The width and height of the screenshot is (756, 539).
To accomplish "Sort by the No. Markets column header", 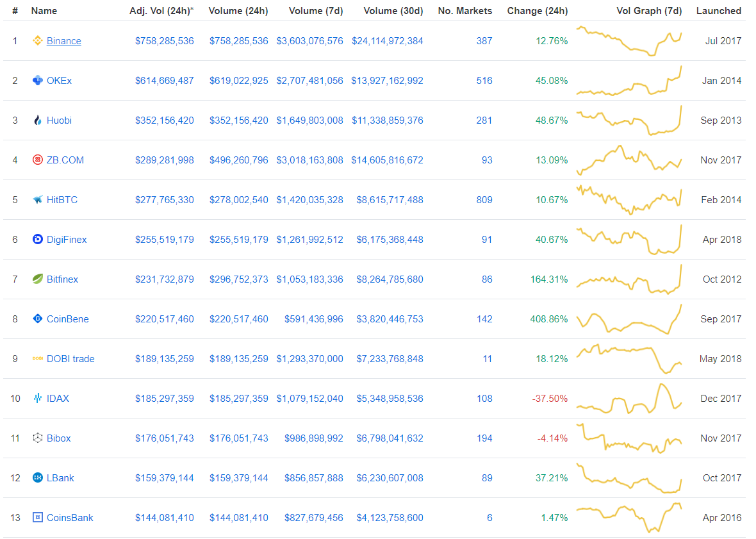I will coord(464,11).
